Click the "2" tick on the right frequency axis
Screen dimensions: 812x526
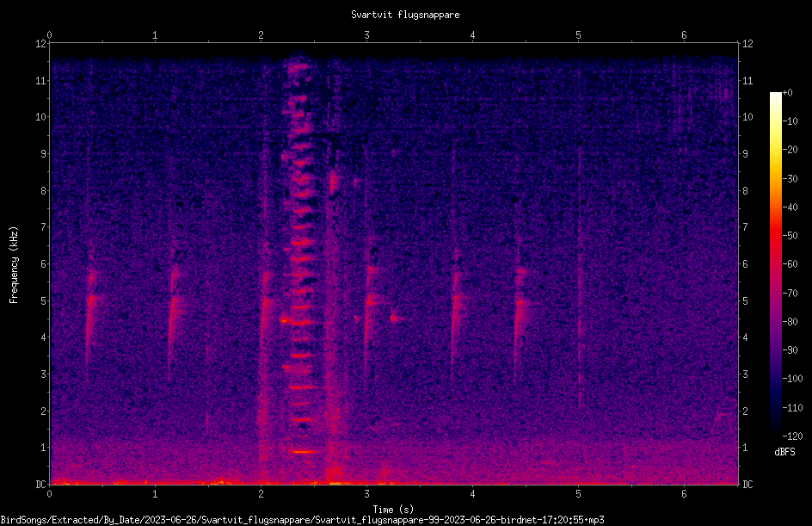coord(746,411)
